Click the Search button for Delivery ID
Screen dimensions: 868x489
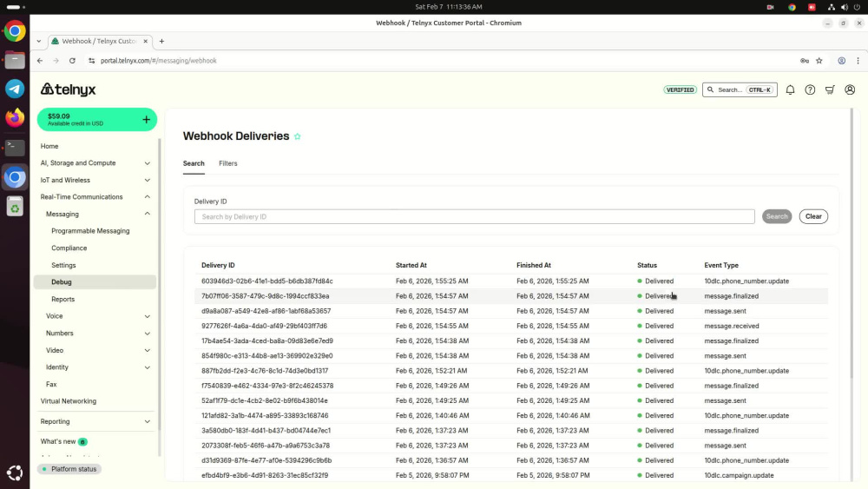[x=777, y=216]
